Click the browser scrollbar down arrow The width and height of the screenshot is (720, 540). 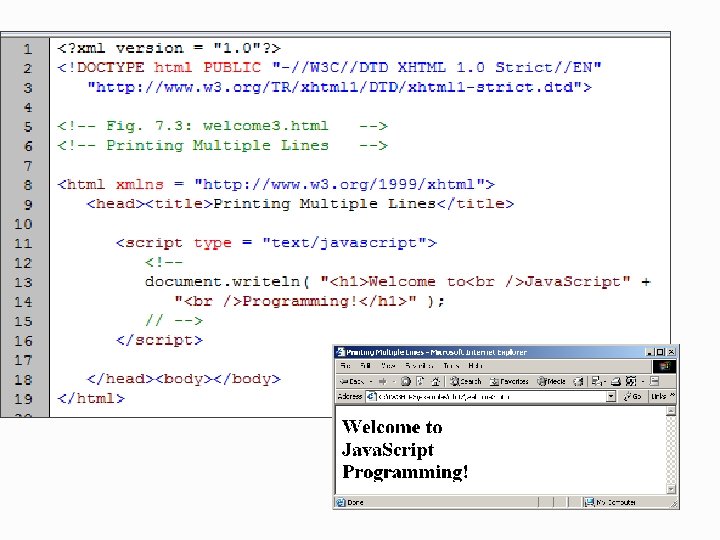(x=671, y=489)
